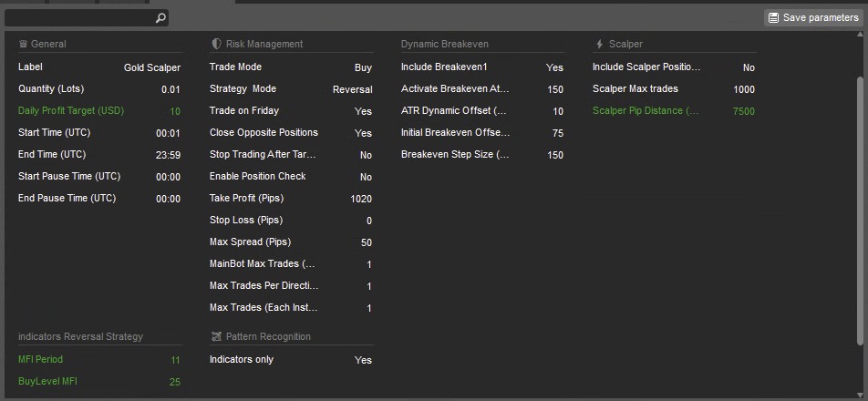868x401 pixels.
Task: Click the shield icon beside Risk Management
Action: coord(216,44)
